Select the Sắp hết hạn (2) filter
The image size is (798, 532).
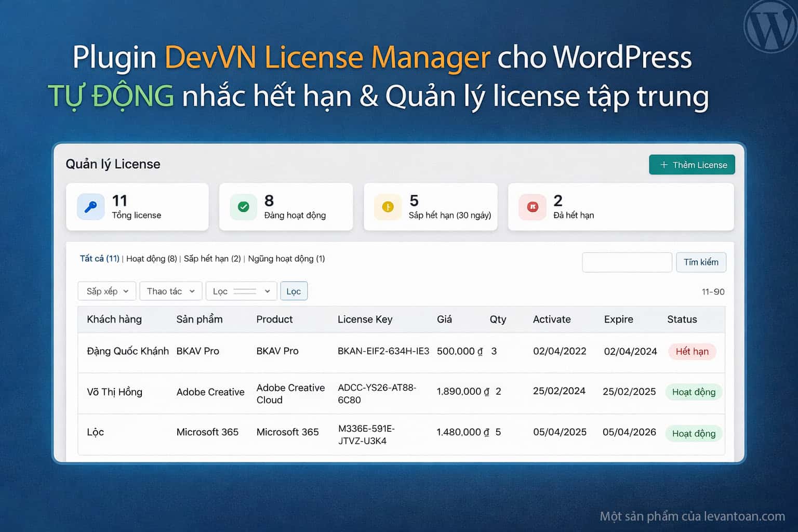pos(212,259)
